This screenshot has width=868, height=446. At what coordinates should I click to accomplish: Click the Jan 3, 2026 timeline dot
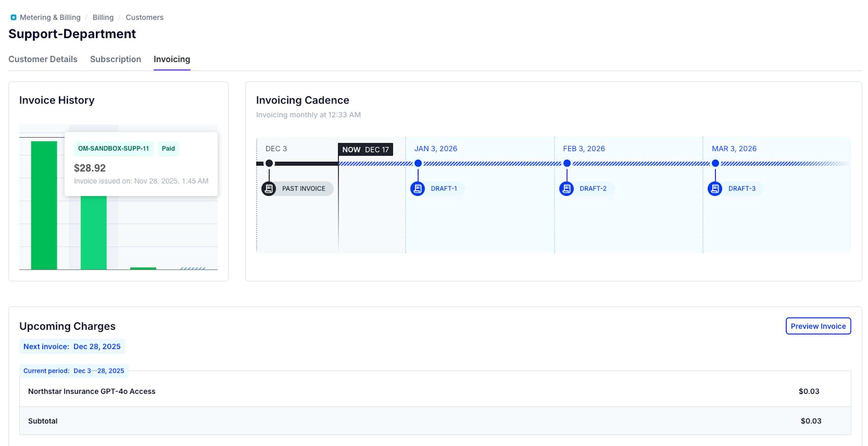point(418,163)
